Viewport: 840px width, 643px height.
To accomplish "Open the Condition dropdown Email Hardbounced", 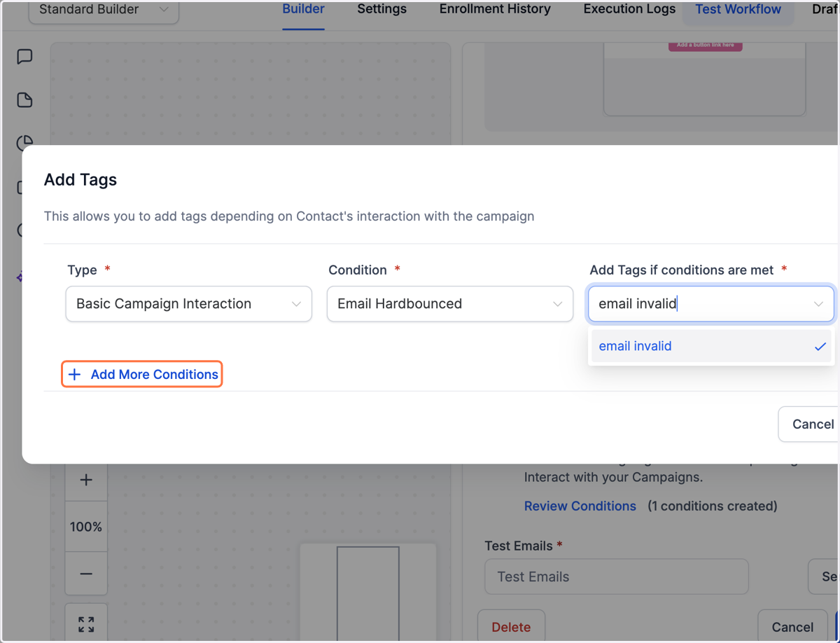I will [x=450, y=304].
